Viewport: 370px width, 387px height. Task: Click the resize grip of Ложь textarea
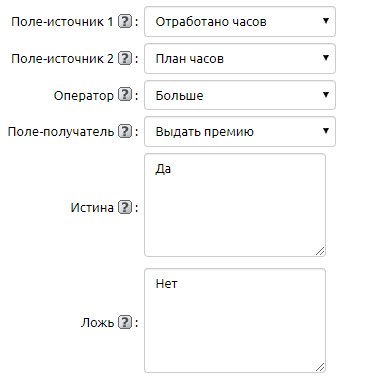[x=320, y=367]
